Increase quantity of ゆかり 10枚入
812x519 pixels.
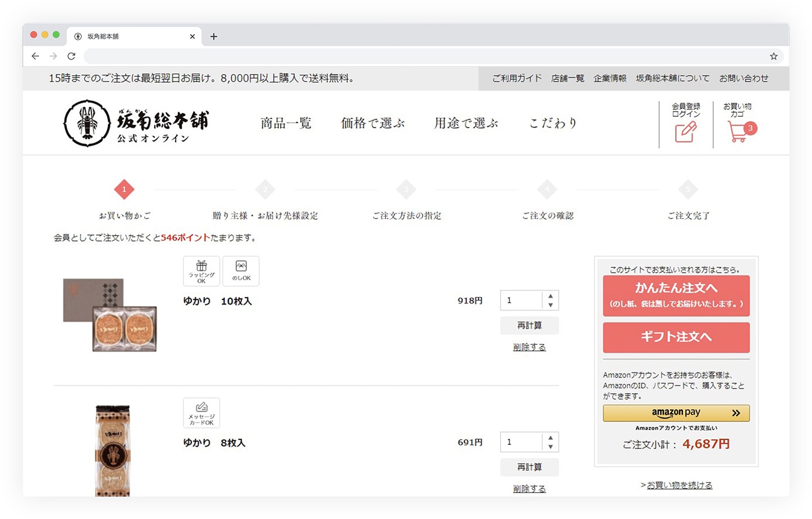click(x=550, y=296)
